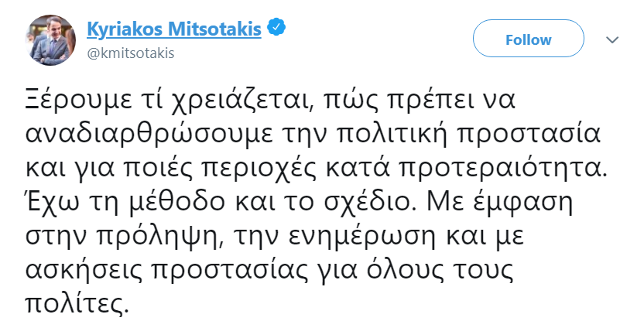
Task: Open Kyriakos Mitsotakis profile avatar
Action: (x=50, y=40)
